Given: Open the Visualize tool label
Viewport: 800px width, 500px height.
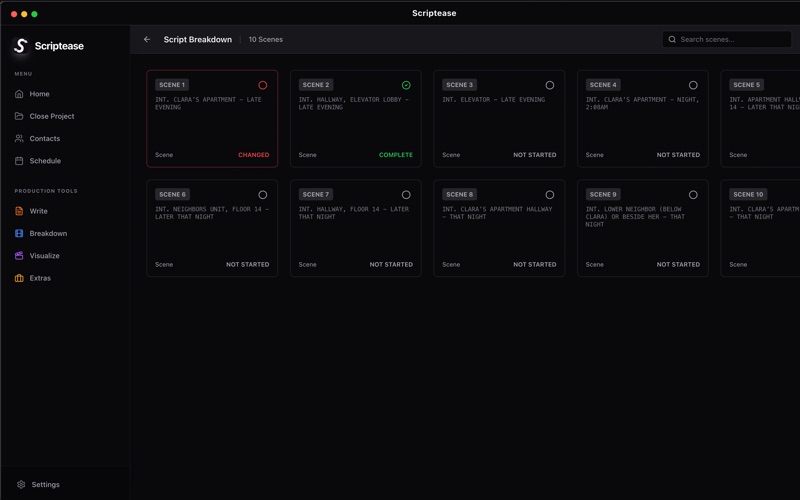Looking at the screenshot, I should click(x=44, y=256).
